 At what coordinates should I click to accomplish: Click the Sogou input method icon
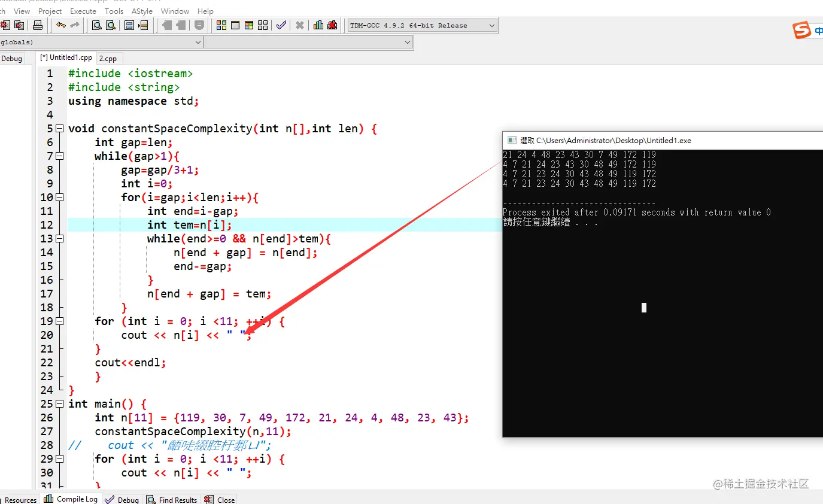point(801,29)
